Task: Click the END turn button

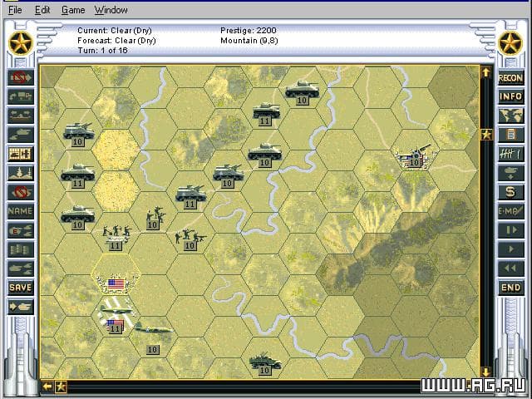Action: point(510,288)
